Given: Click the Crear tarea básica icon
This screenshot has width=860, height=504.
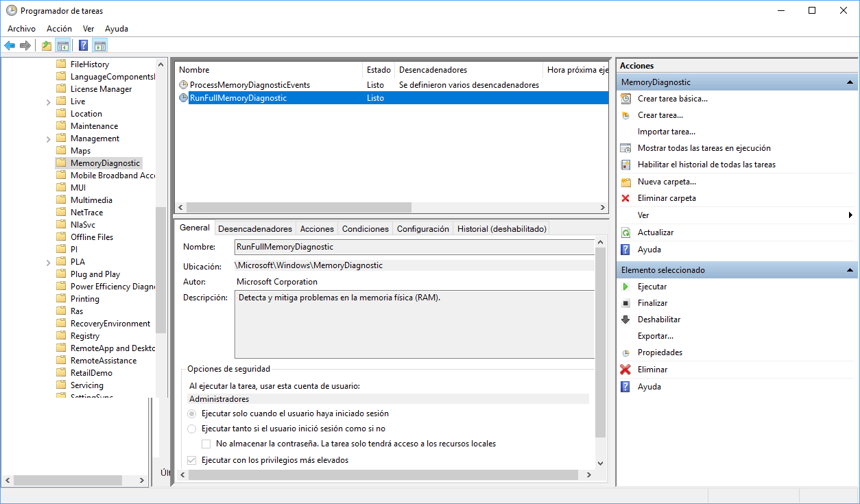Looking at the screenshot, I should tap(625, 99).
